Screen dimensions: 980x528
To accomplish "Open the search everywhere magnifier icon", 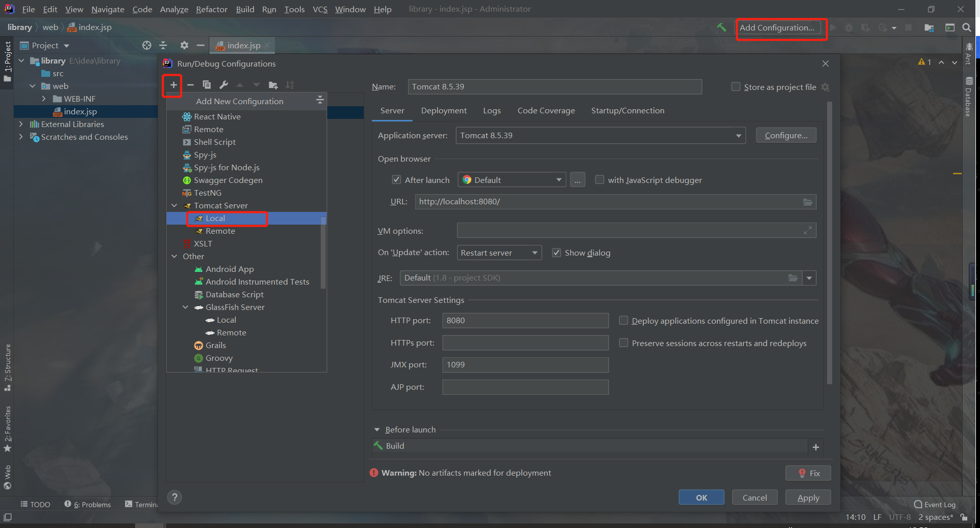I will pyautogui.click(x=967, y=27).
